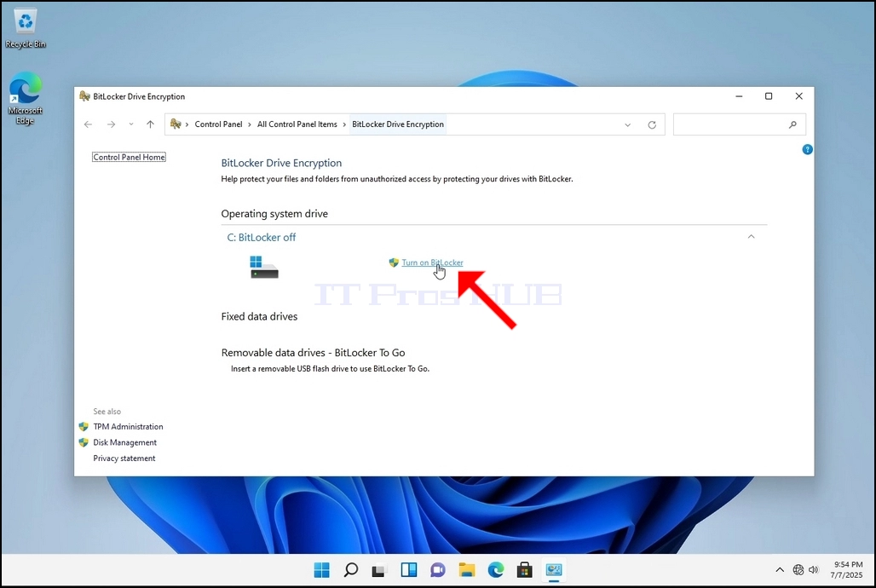The height and width of the screenshot is (588, 876).
Task: Click the BitLocker window title bar icon
Action: click(84, 96)
